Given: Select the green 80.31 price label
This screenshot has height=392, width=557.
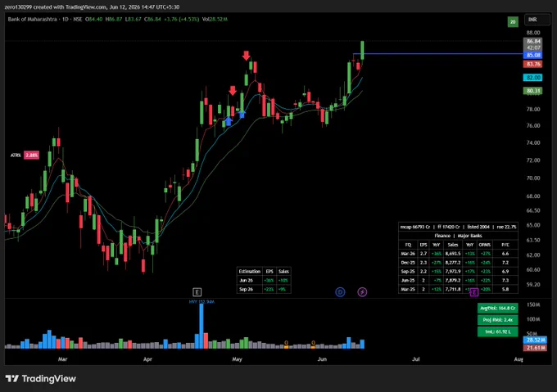Looking at the screenshot, I should point(533,91).
